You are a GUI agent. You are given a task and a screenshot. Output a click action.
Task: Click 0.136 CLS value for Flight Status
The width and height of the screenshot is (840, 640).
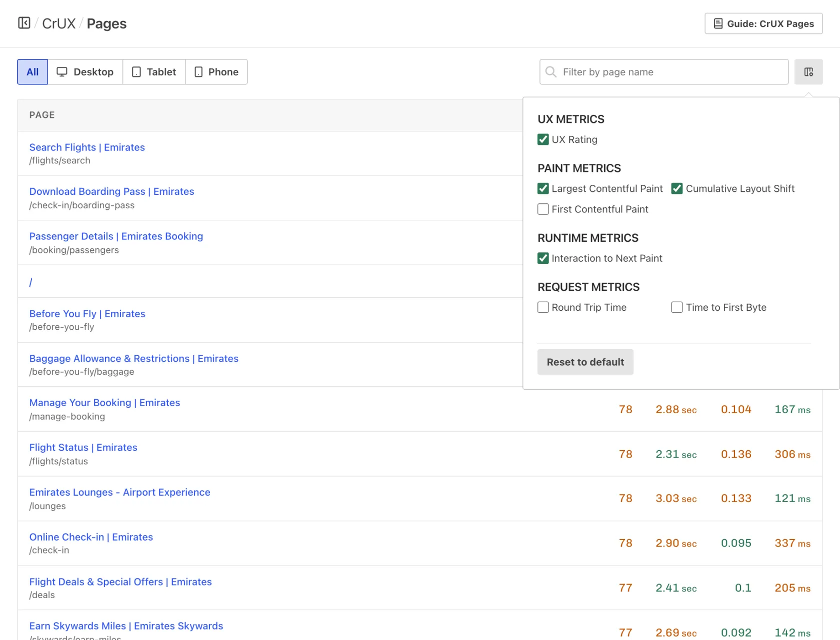click(736, 454)
